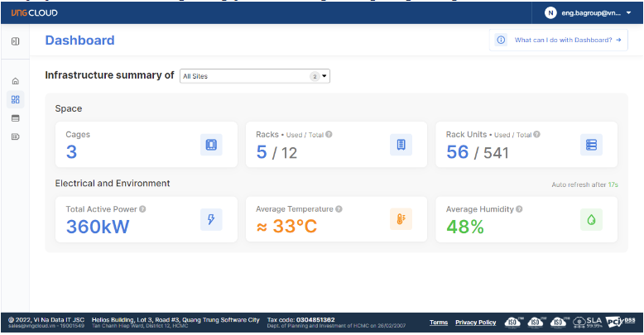Image resolution: width=644 pixels, height=335 pixels.
Task: Click the VNG Cloud logo
Action: (x=34, y=12)
